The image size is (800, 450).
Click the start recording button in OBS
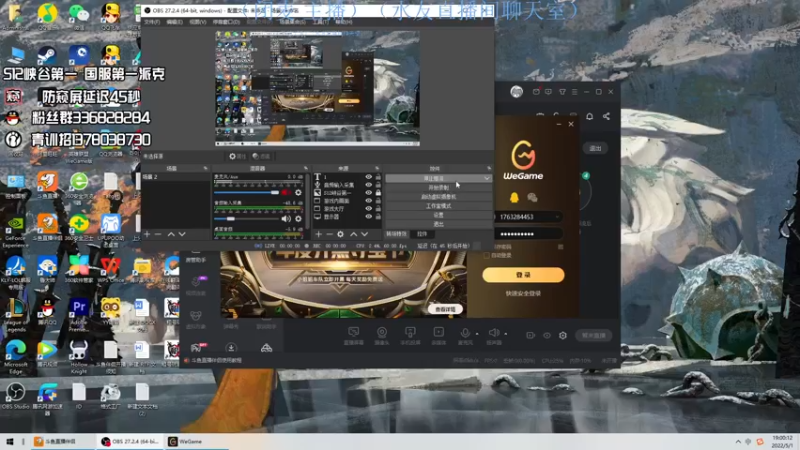coord(438,188)
